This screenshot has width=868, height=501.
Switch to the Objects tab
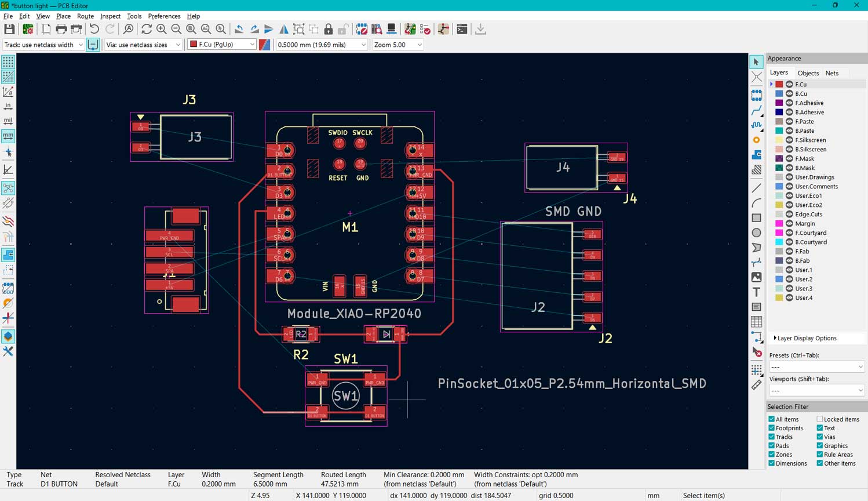tap(808, 73)
